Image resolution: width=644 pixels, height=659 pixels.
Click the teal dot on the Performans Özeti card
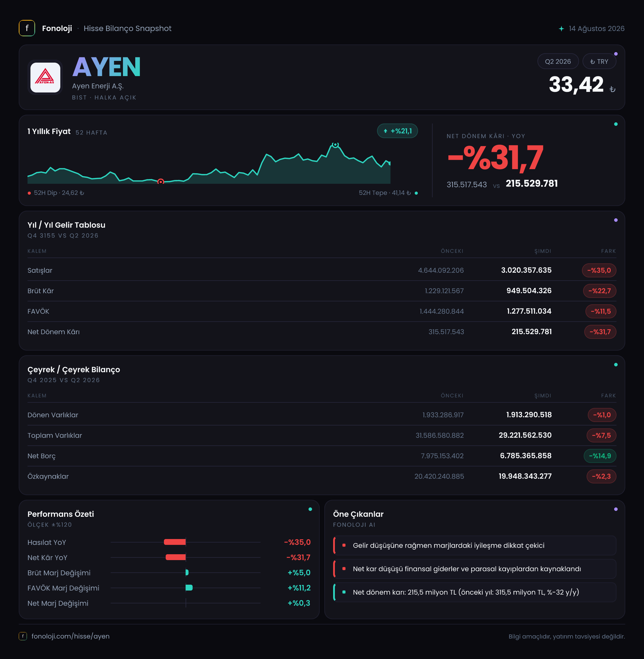tap(310, 509)
